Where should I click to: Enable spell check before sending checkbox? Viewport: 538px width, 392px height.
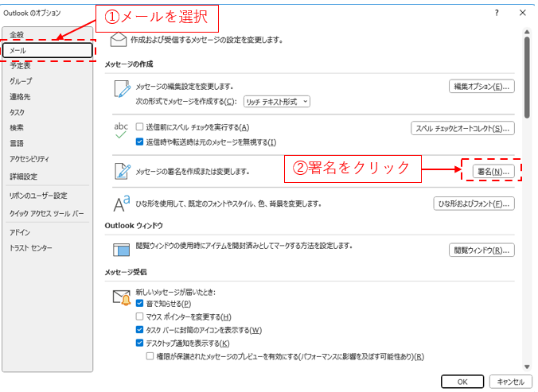tap(139, 127)
